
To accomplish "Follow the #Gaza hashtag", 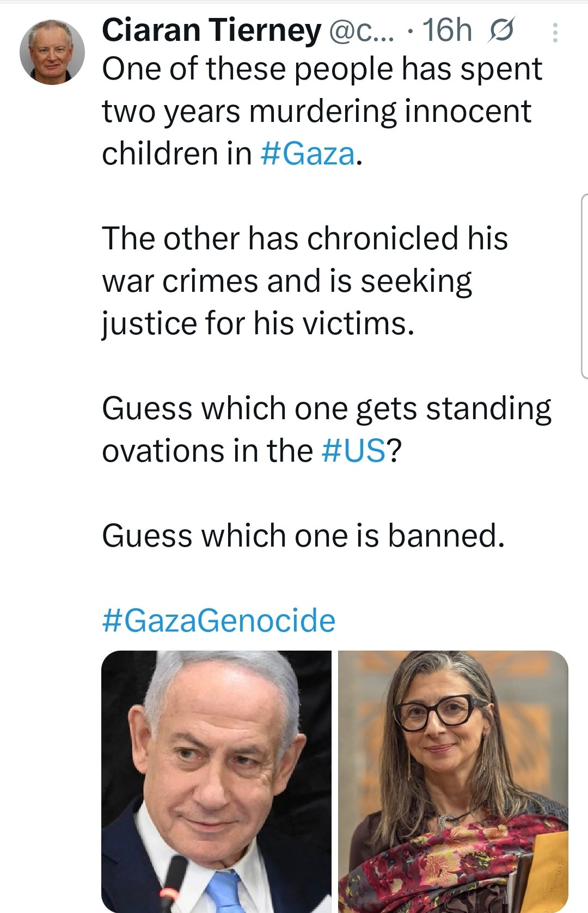I will pyautogui.click(x=308, y=154).
